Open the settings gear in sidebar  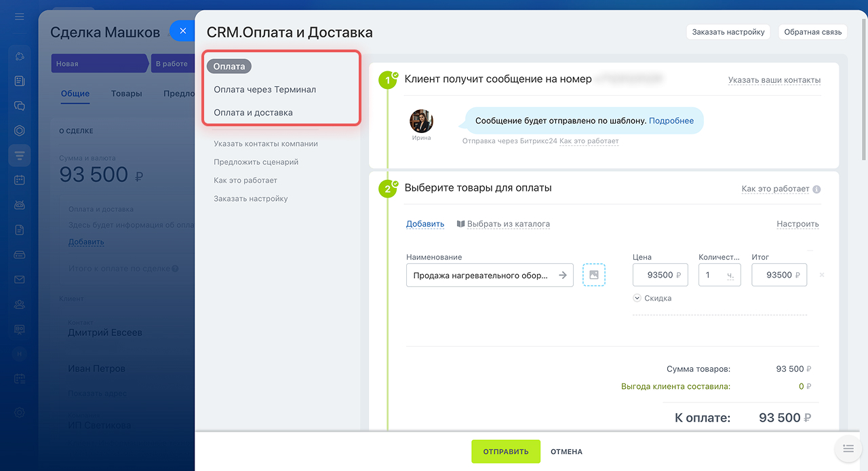click(x=19, y=412)
